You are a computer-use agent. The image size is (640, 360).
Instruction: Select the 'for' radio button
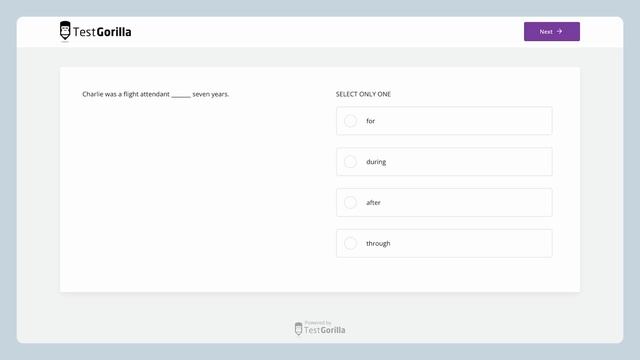pyautogui.click(x=350, y=121)
